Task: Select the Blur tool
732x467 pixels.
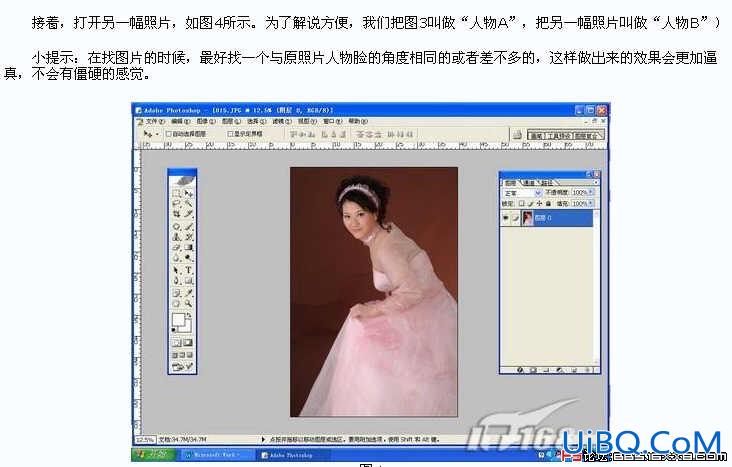Action: 176,258
